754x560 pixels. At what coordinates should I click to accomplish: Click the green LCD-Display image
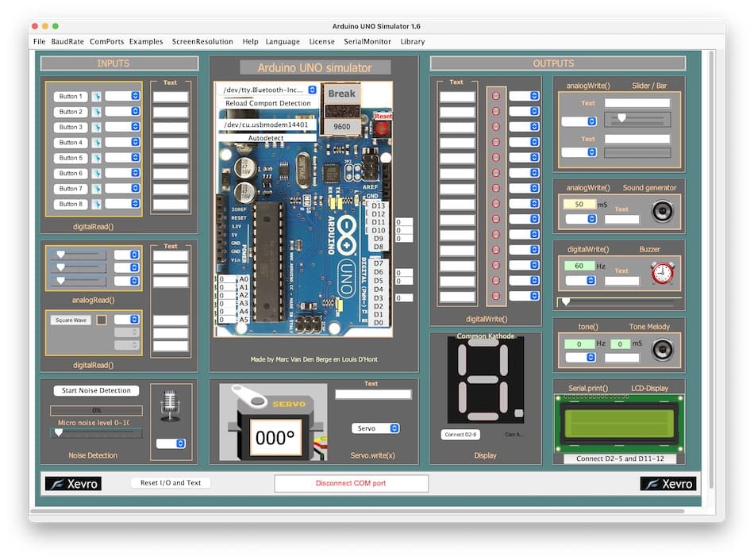(619, 424)
